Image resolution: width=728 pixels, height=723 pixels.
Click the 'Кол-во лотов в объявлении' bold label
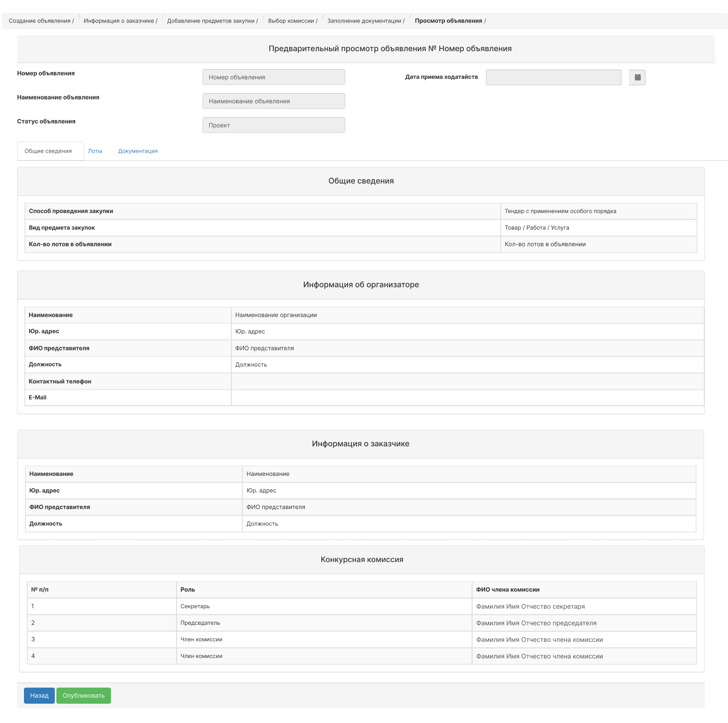pos(70,244)
